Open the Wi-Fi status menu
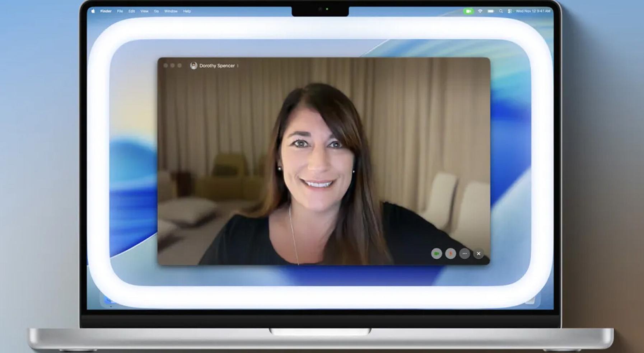This screenshot has height=353, width=644. 480,11
